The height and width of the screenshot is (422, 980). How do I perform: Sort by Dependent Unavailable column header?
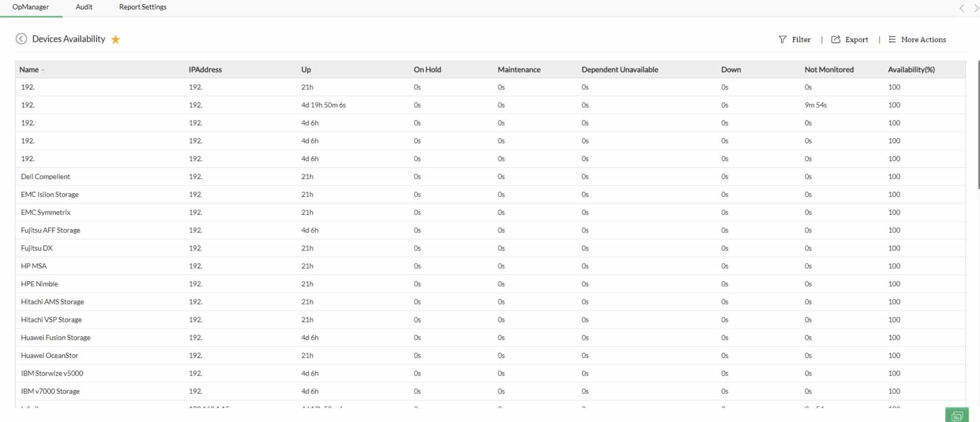click(x=620, y=70)
